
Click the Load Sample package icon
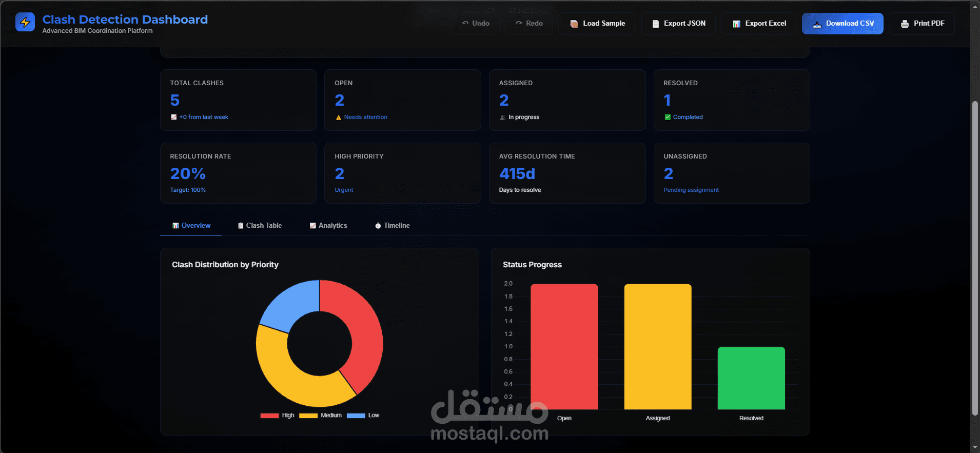click(574, 24)
